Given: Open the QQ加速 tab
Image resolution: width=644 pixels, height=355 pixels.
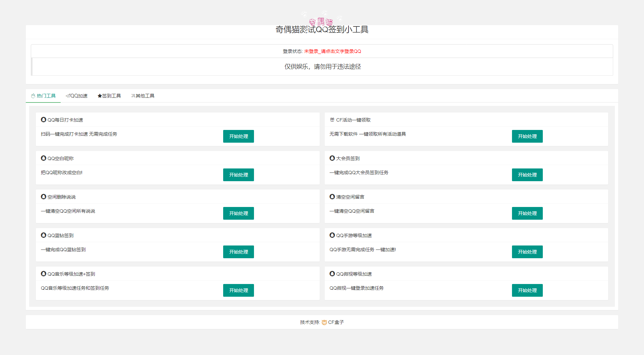Looking at the screenshot, I should click(76, 96).
